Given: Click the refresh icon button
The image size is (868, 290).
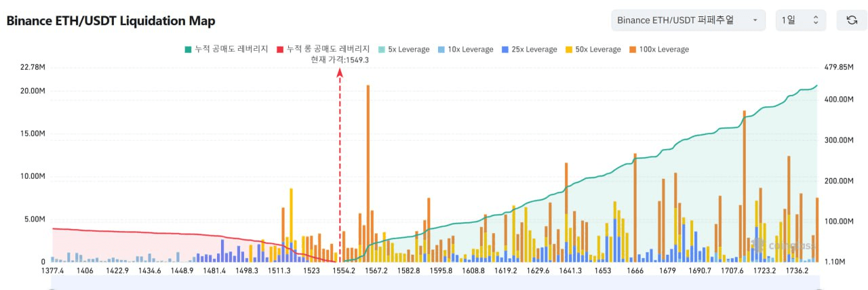Looking at the screenshot, I should pos(852,20).
